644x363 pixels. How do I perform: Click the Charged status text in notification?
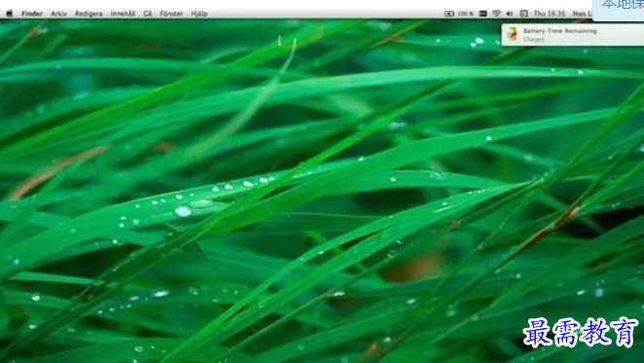534,39
